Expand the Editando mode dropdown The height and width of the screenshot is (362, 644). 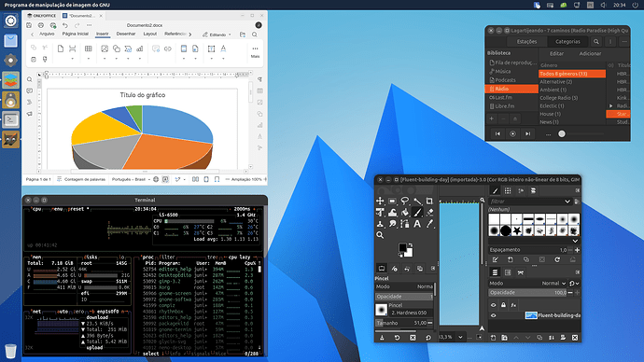(x=217, y=35)
